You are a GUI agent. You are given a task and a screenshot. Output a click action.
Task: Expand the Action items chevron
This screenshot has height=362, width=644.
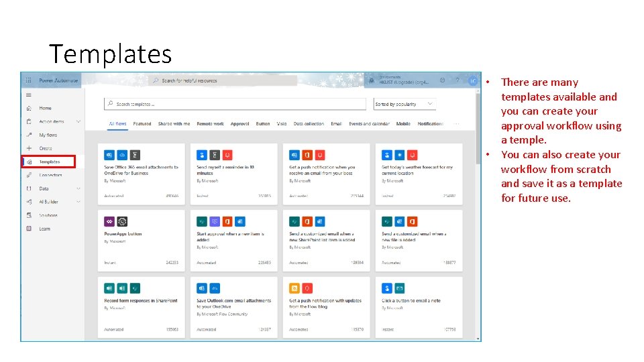(78, 121)
